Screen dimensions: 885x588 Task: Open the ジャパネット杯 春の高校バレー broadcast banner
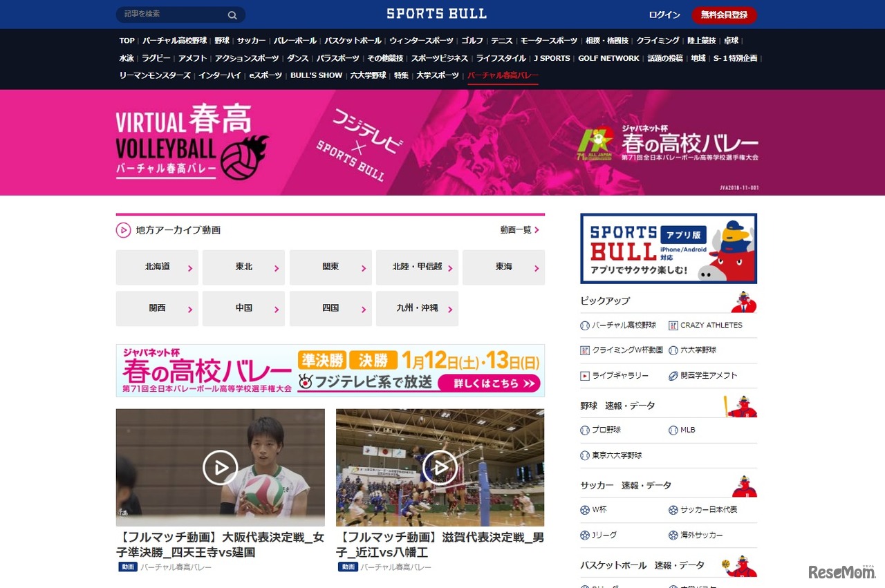click(330, 370)
